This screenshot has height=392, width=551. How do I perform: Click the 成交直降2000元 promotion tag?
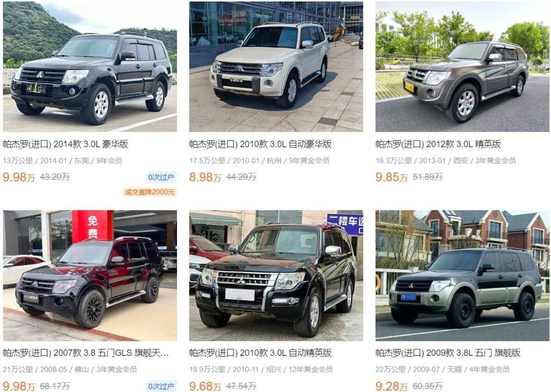coord(149,192)
